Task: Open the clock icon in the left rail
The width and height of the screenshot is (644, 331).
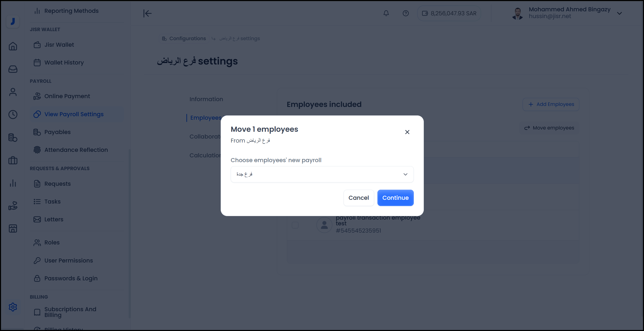Action: pyautogui.click(x=13, y=115)
